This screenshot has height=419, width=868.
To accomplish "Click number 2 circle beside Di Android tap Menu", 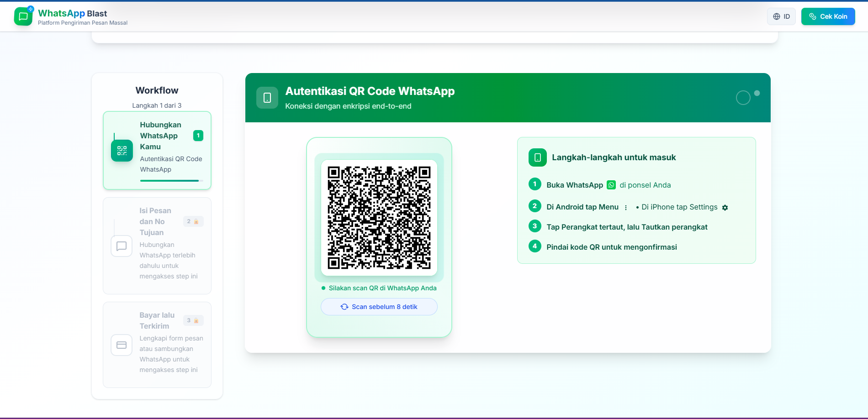I will coord(535,206).
